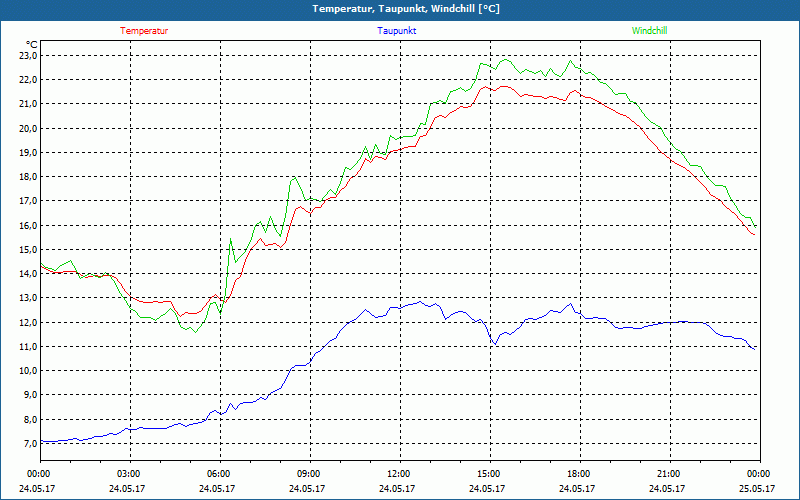Screen dimensions: 800x500
Task: Select the green Windchill legend label
Action: 649,31
